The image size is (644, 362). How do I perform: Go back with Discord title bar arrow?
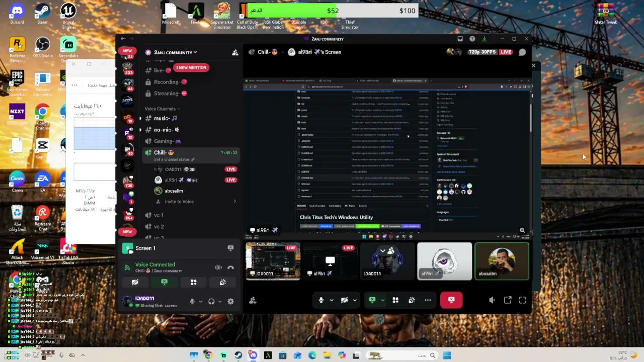123,39
